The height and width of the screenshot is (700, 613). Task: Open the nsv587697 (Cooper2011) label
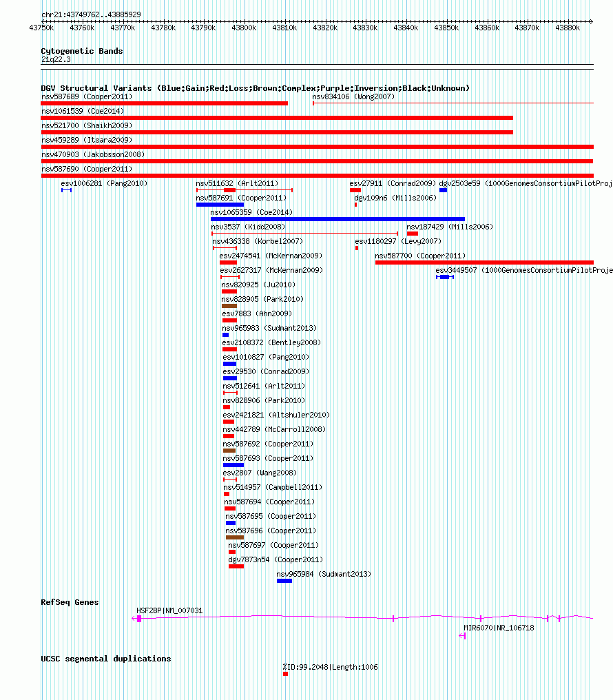[273, 545]
